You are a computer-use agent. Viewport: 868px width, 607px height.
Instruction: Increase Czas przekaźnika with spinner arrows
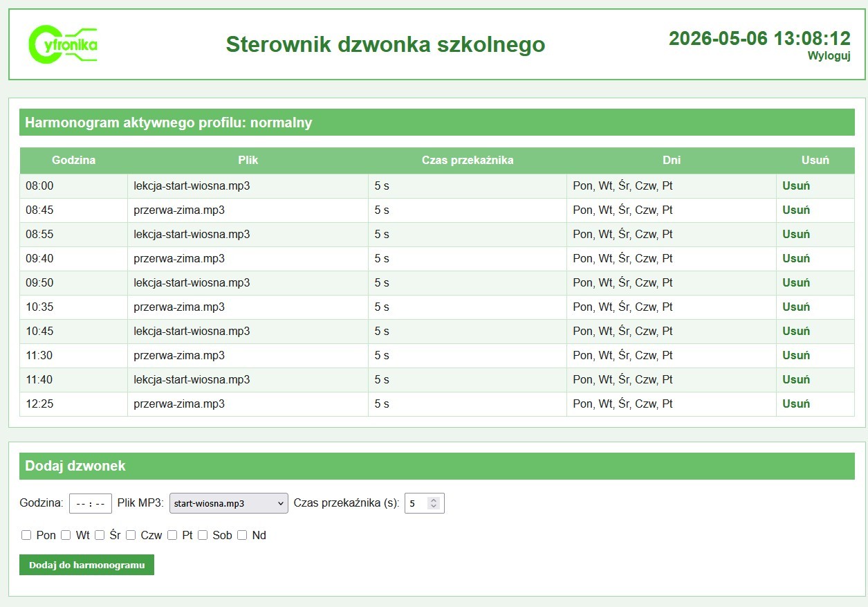coord(434,500)
